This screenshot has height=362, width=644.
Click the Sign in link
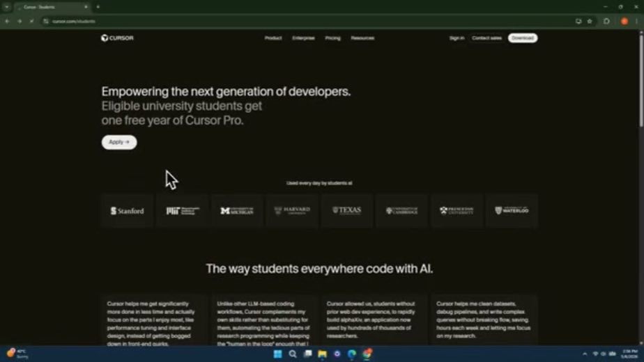(x=457, y=38)
